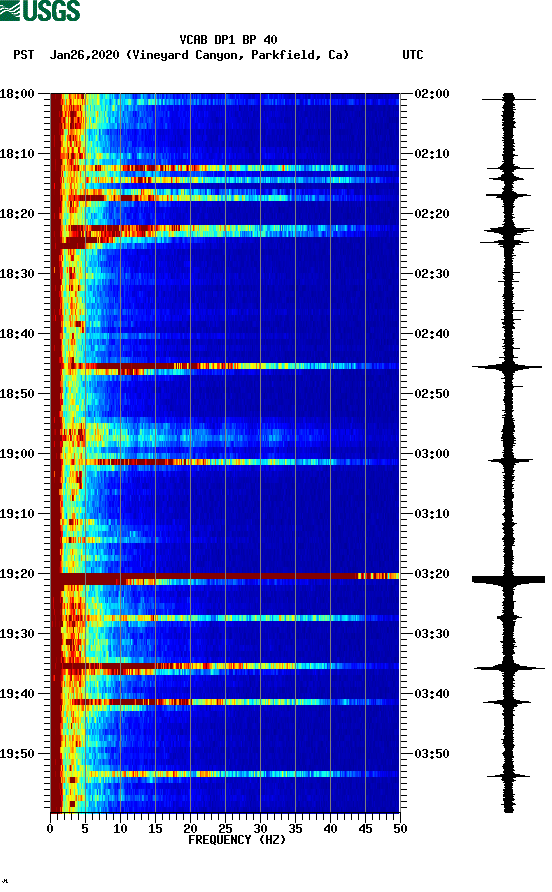Click the 03:50 UTC time label

432,754
